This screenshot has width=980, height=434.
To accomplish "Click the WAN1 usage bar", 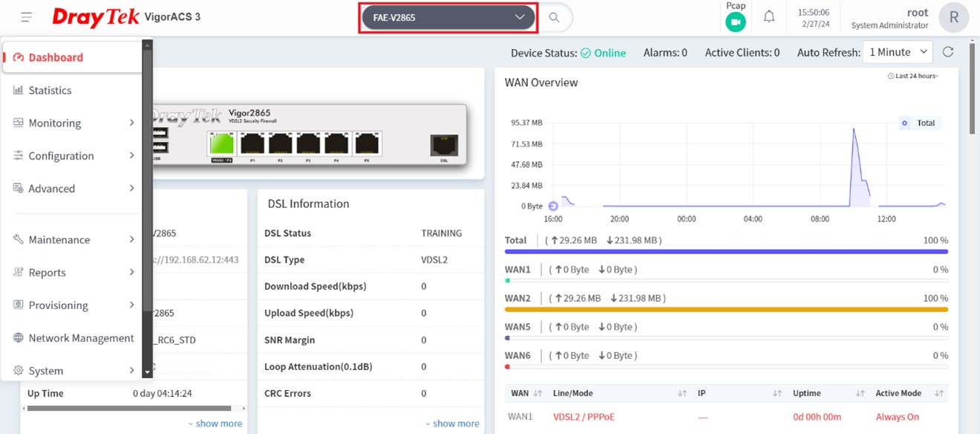I will (x=726, y=280).
